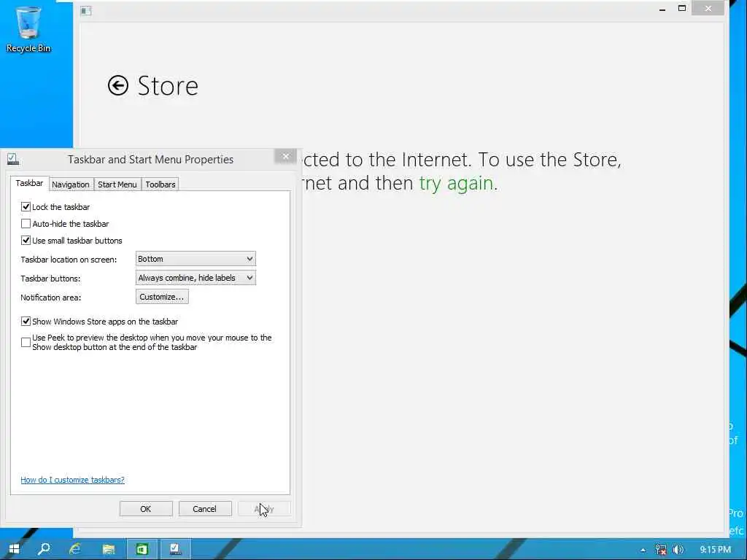This screenshot has width=747, height=560.
Task: Switch to the Store app taskbar button
Action: click(142, 549)
